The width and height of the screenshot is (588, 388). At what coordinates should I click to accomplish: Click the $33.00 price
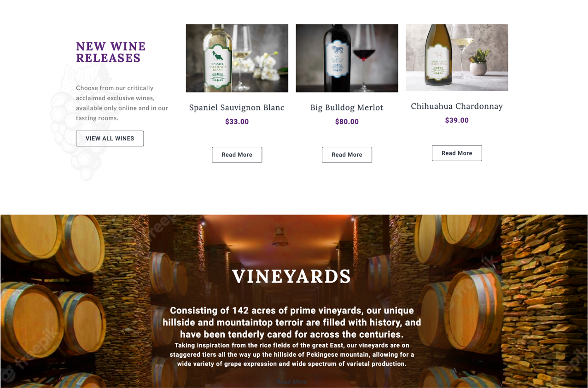pos(237,122)
